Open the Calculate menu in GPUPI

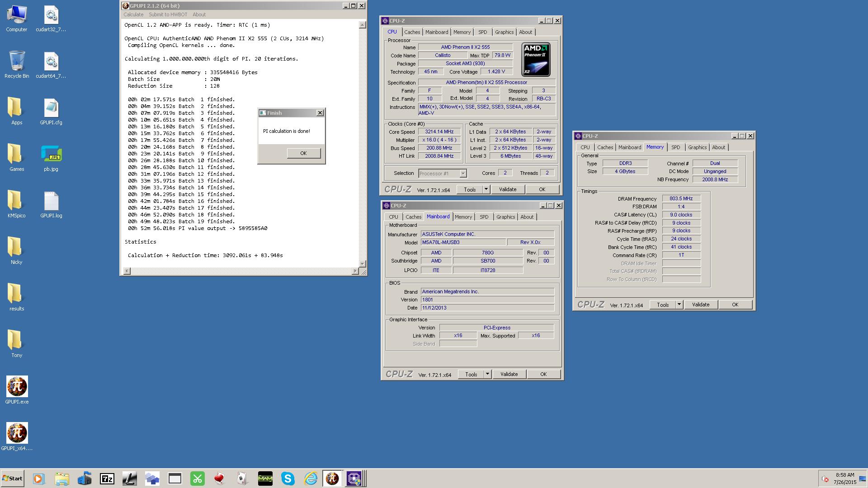coord(133,14)
